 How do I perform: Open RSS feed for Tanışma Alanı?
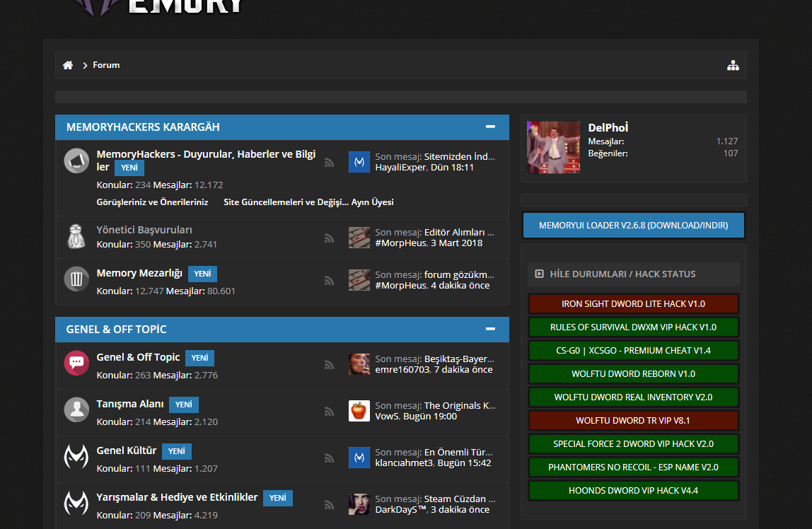[x=329, y=412]
